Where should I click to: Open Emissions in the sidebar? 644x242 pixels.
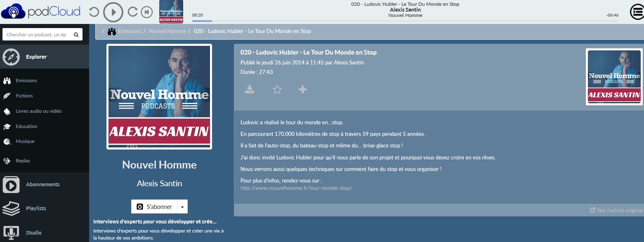(x=26, y=81)
